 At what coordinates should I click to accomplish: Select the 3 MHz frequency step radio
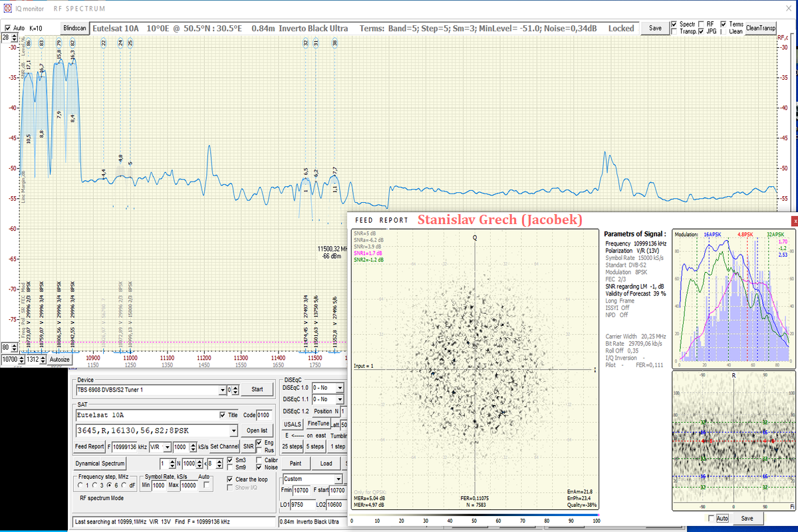(95, 485)
